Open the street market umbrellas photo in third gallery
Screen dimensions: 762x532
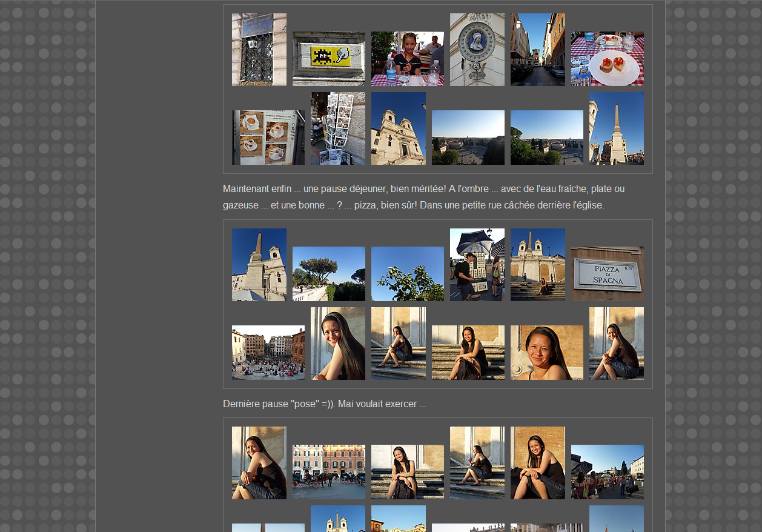(607, 472)
